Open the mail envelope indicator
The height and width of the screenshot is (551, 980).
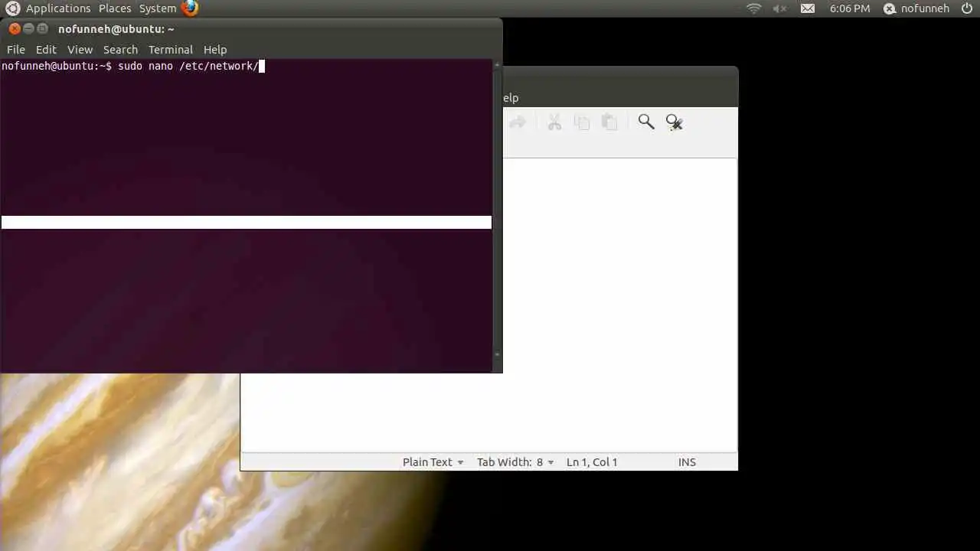(x=808, y=8)
